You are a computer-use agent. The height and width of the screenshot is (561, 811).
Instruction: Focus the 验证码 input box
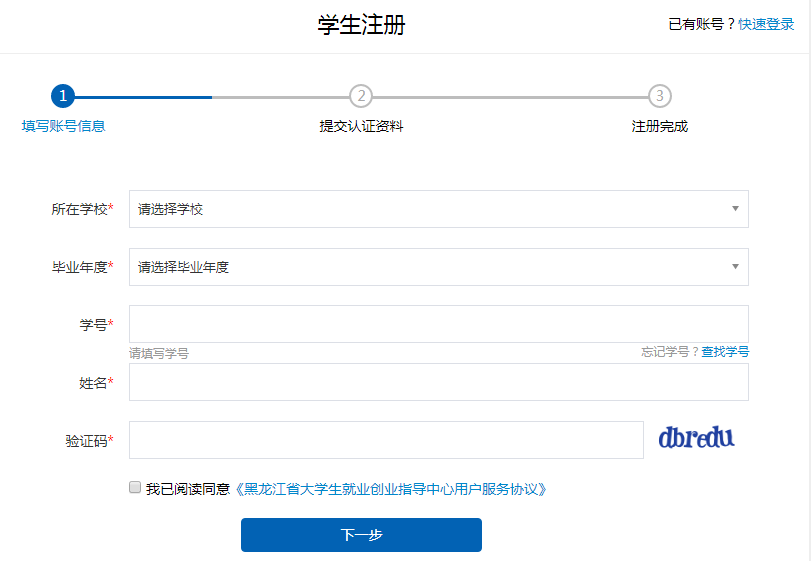point(386,440)
